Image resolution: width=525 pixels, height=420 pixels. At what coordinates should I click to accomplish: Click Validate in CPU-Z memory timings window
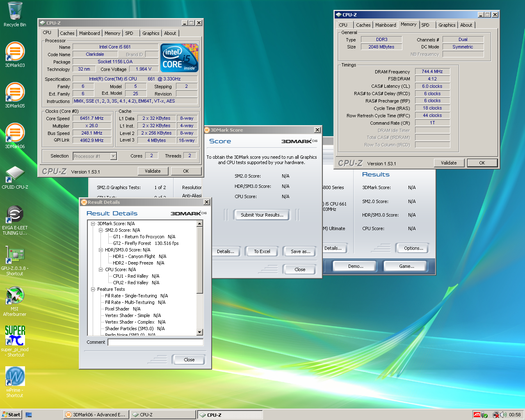(449, 163)
